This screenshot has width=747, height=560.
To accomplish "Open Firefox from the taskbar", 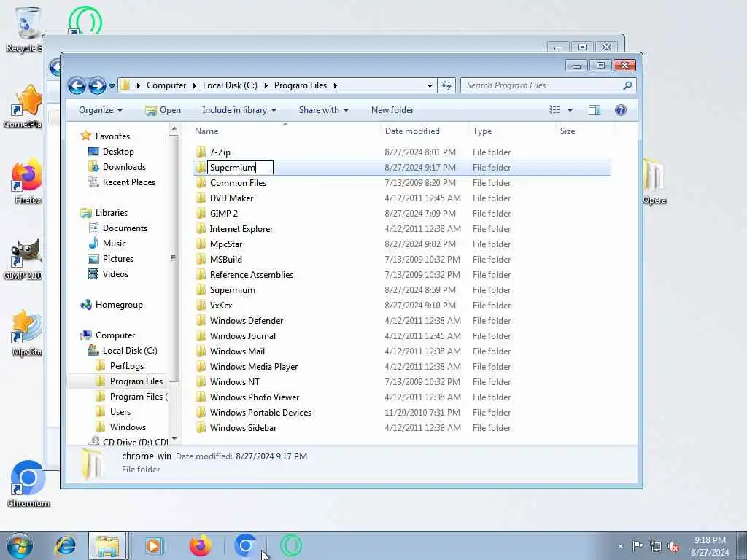I will 200,545.
